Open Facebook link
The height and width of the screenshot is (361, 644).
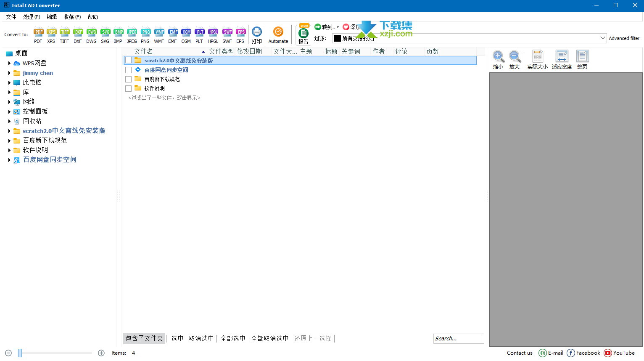tap(584, 353)
